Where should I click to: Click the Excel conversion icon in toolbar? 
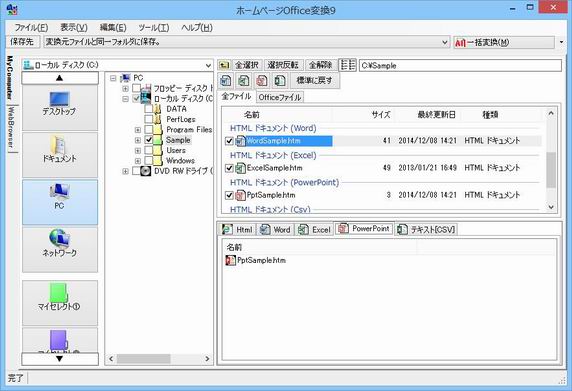[244, 80]
